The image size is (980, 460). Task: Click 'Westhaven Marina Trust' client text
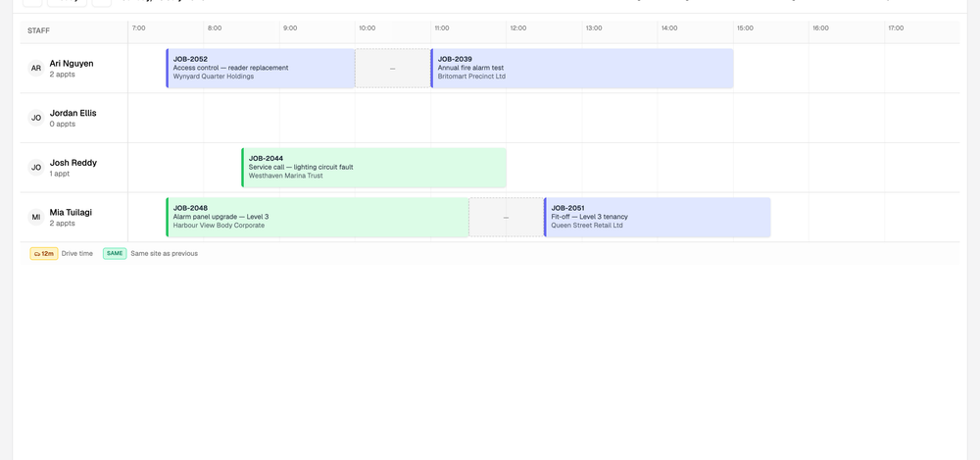tap(285, 176)
